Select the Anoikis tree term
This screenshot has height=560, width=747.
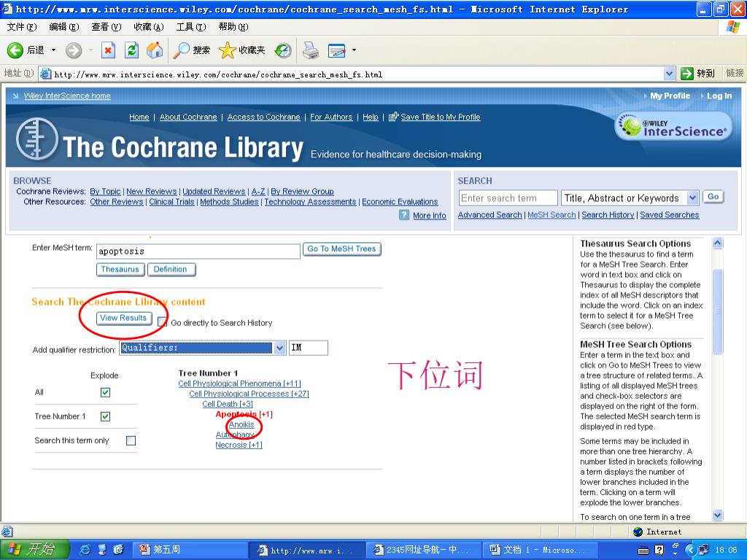coord(241,424)
